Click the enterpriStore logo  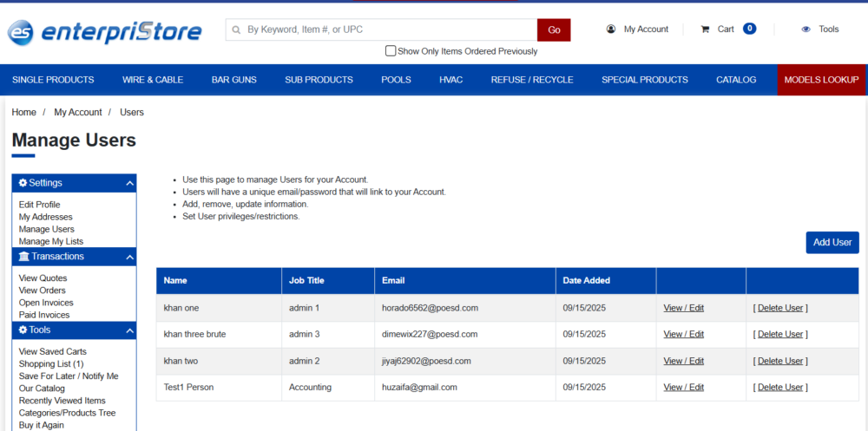click(x=105, y=31)
